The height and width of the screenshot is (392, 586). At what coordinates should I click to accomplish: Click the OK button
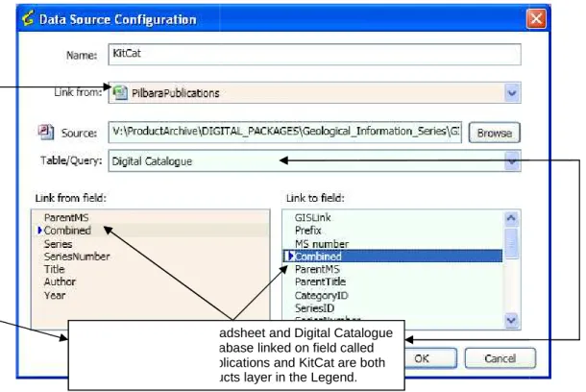[430, 358]
